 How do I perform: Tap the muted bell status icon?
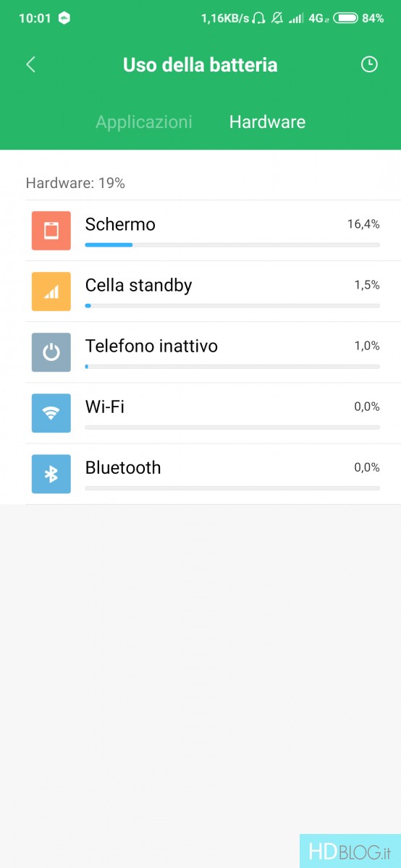(277, 18)
